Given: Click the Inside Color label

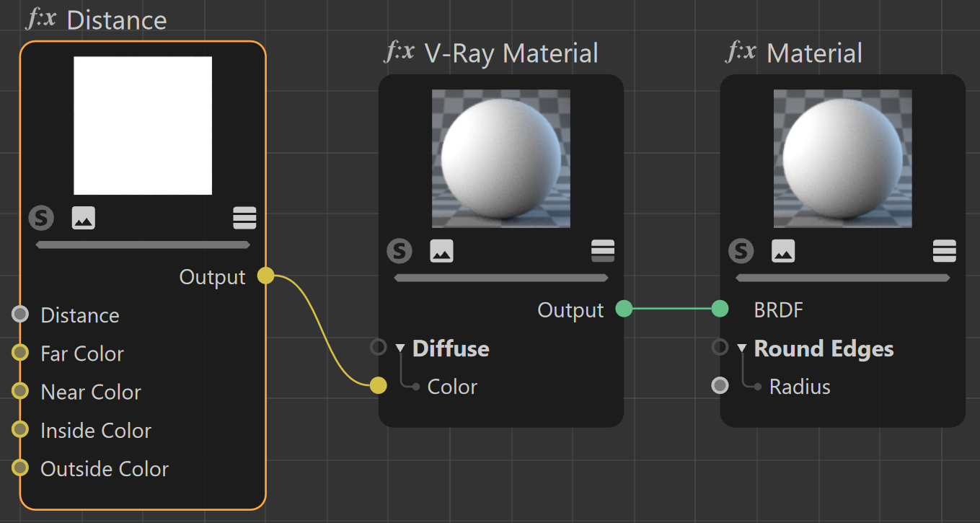Looking at the screenshot, I should tap(96, 430).
